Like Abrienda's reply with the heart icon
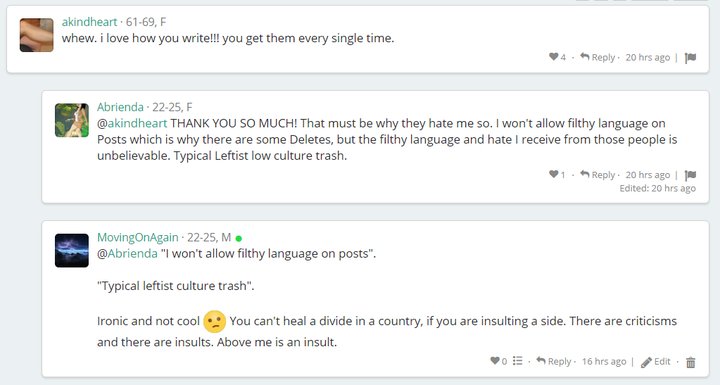Viewport: 720px width, 385px height. point(553,174)
